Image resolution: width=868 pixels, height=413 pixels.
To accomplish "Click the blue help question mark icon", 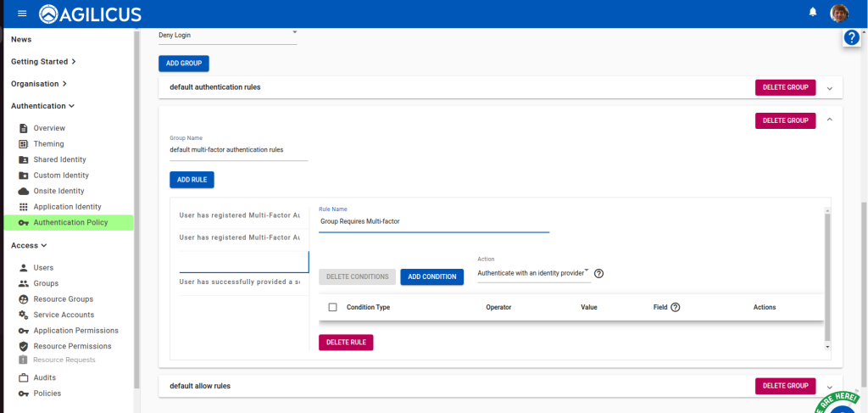I will tap(852, 37).
